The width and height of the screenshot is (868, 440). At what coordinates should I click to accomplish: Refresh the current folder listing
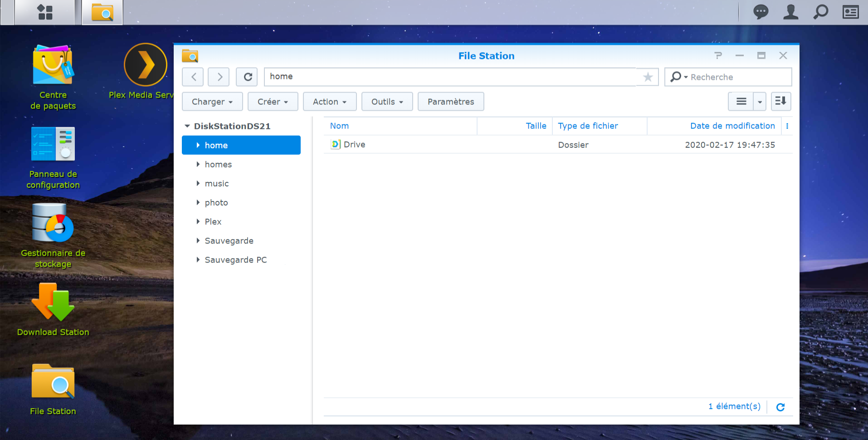pos(248,77)
